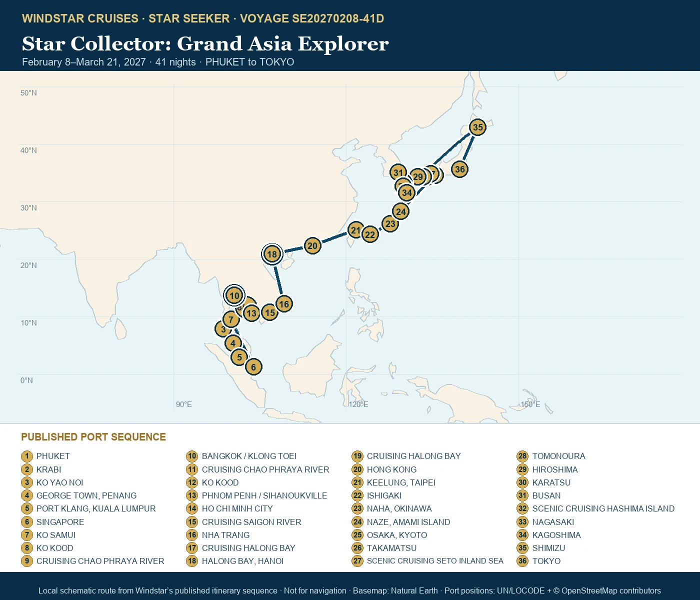Select map marker 15 on the map

pos(270,312)
